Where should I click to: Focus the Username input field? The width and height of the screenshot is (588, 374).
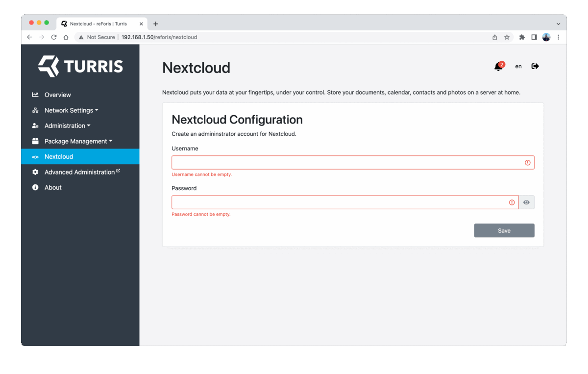(353, 163)
